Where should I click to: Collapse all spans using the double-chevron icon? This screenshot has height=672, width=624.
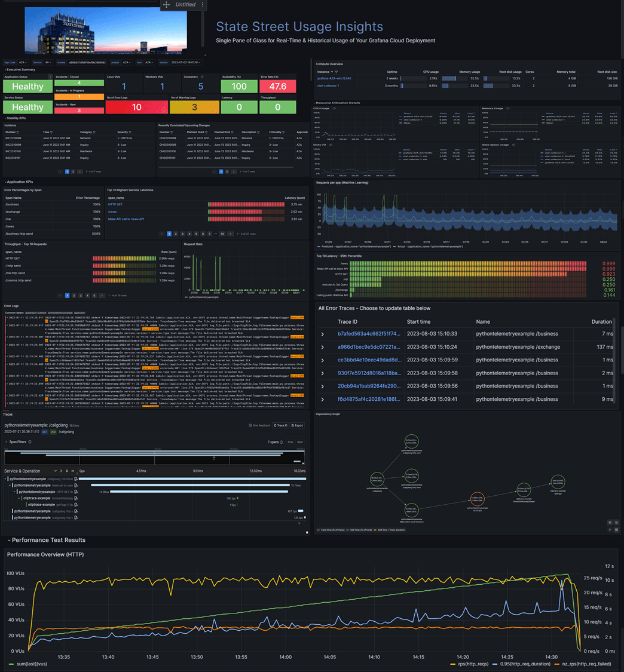(72, 471)
